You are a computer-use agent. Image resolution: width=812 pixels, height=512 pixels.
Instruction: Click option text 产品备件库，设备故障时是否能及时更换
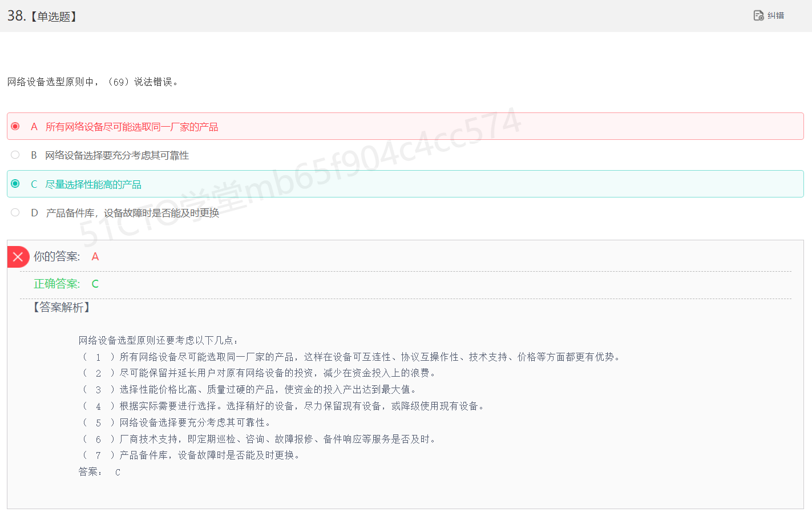point(132,213)
